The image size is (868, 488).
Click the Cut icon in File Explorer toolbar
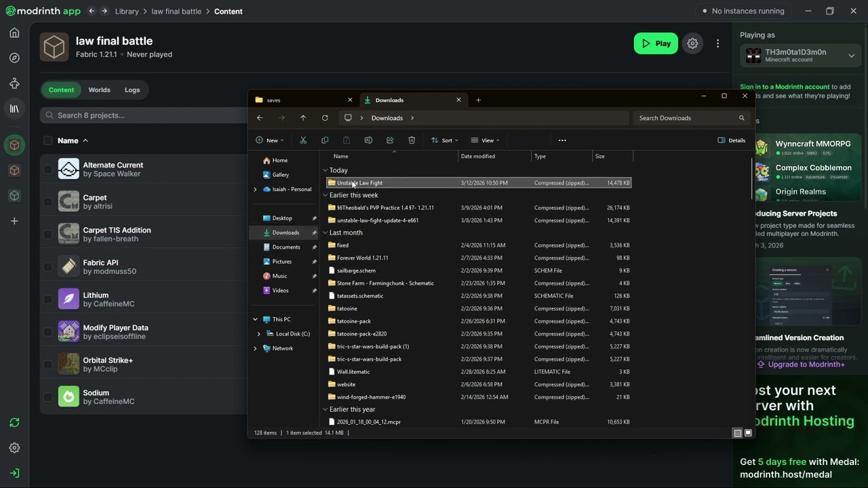tap(303, 140)
